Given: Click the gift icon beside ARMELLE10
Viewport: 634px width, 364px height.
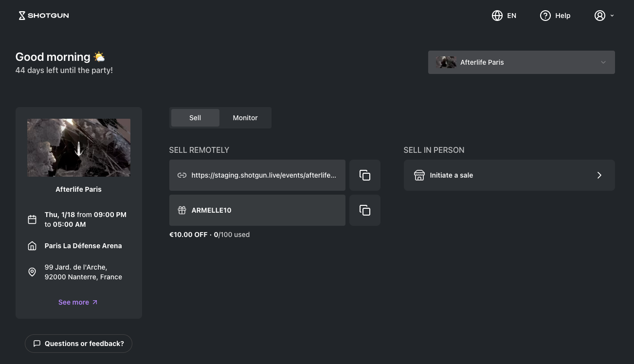Looking at the screenshot, I should [x=181, y=210].
